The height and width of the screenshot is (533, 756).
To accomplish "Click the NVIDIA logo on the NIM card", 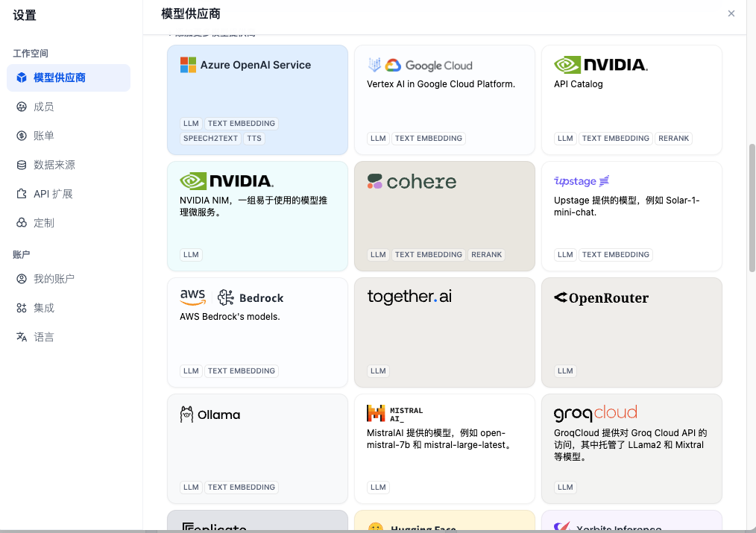I will click(x=227, y=181).
